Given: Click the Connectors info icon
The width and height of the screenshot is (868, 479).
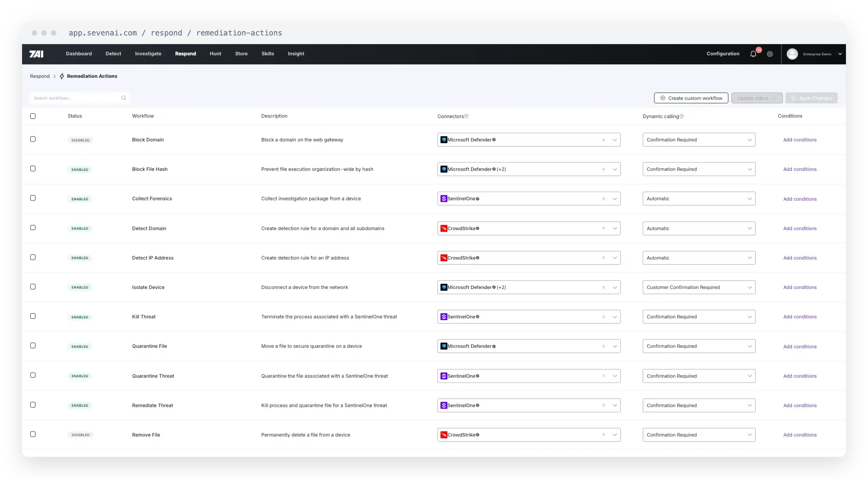Looking at the screenshot, I should pos(466,116).
